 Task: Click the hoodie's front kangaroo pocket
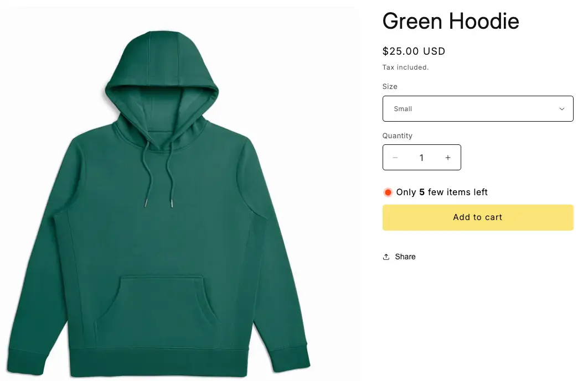pyautogui.click(x=157, y=311)
